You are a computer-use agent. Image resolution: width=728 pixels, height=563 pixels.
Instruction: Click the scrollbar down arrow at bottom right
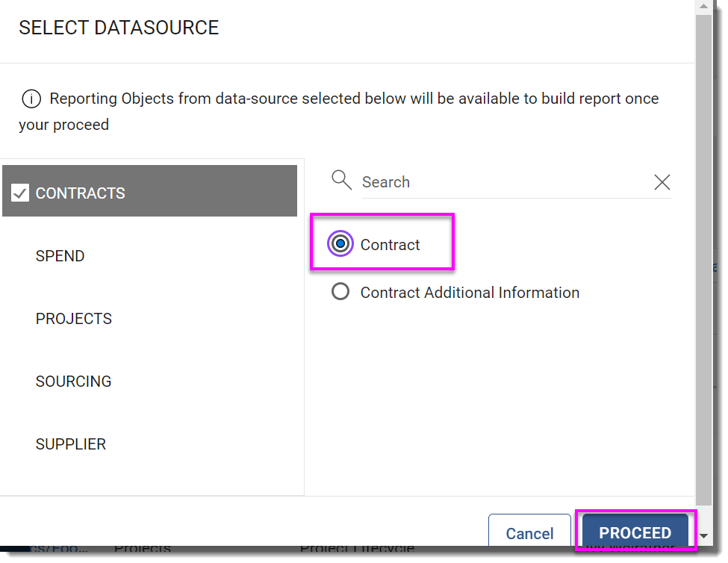703,535
